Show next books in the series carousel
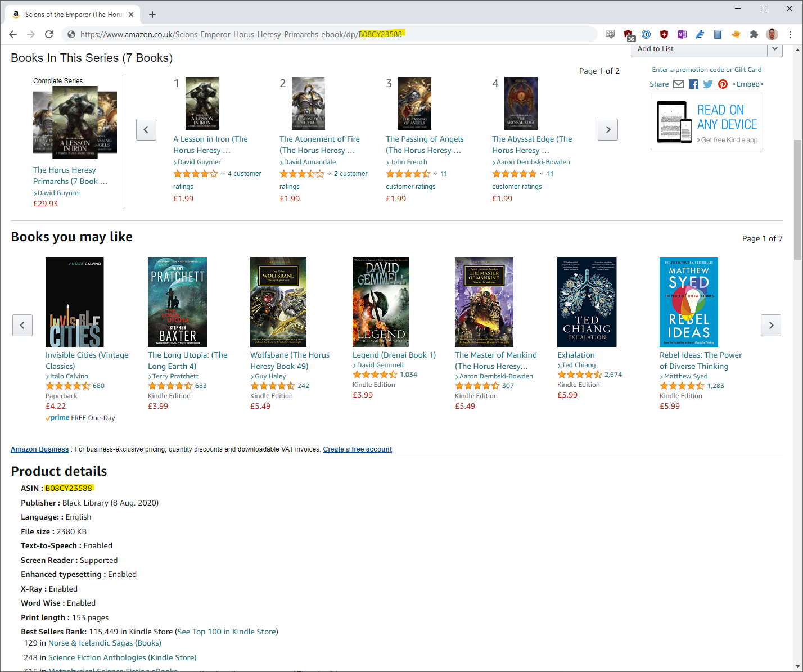Image resolution: width=803 pixels, height=672 pixels. 608,129
